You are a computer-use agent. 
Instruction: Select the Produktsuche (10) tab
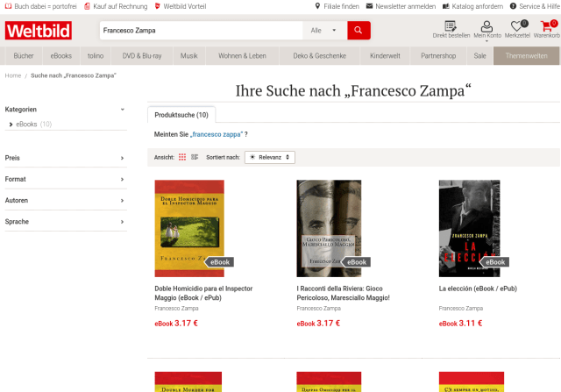tap(181, 115)
